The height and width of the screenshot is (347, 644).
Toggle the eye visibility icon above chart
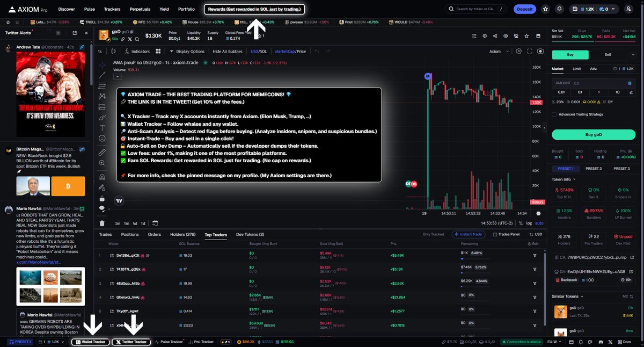point(505,35)
